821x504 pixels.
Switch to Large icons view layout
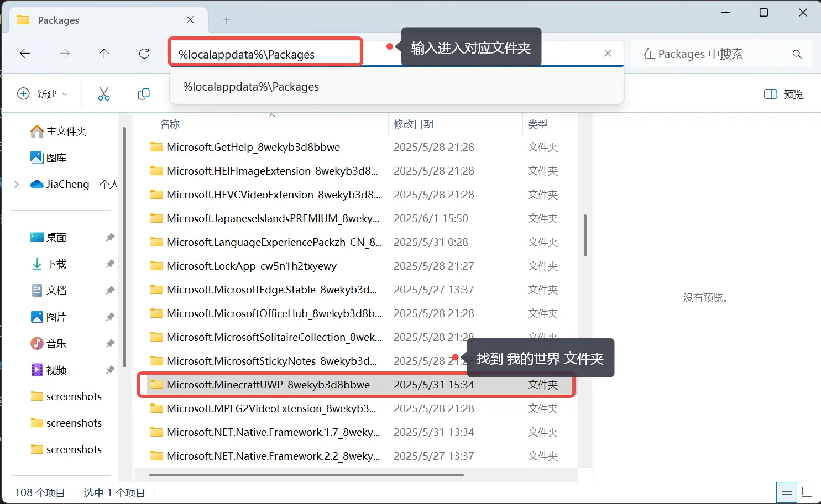pos(807,492)
